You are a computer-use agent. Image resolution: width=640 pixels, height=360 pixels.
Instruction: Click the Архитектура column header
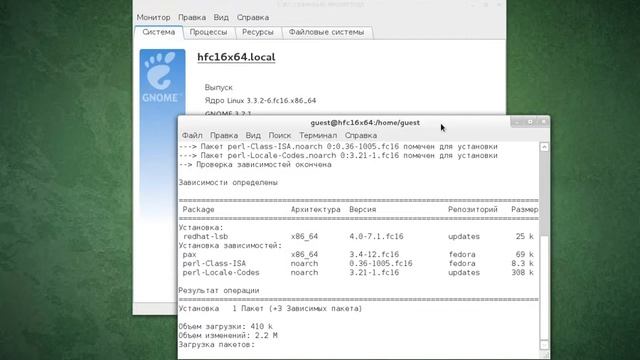[316, 209]
